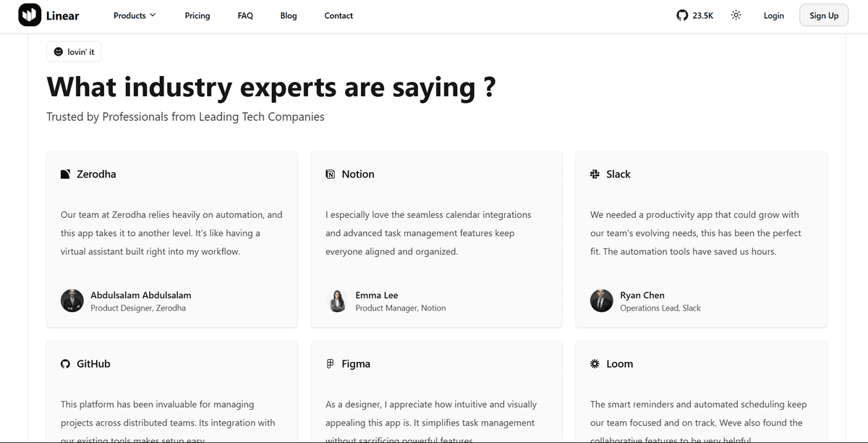Click Abdulsalam Abdulsalam's avatar photo
868x443 pixels.
coord(72,300)
